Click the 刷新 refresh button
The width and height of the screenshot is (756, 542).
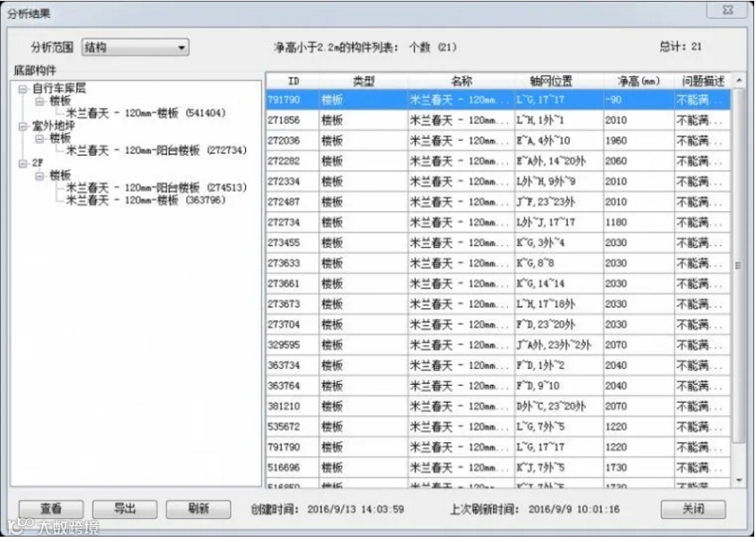198,509
